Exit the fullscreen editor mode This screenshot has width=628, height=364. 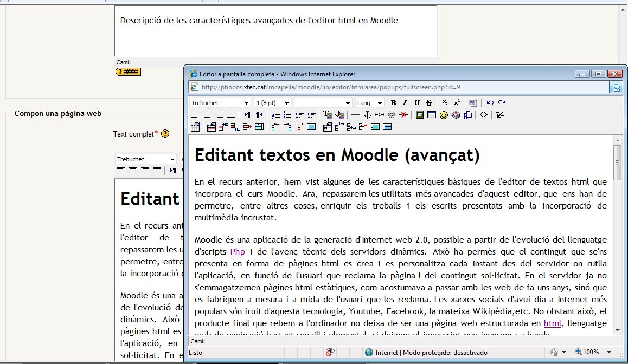(499, 115)
